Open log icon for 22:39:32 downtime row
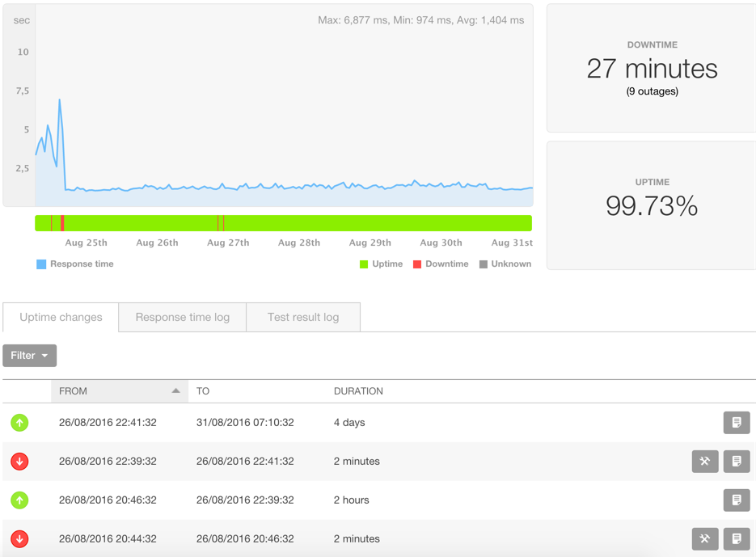756x557 pixels. tap(737, 462)
